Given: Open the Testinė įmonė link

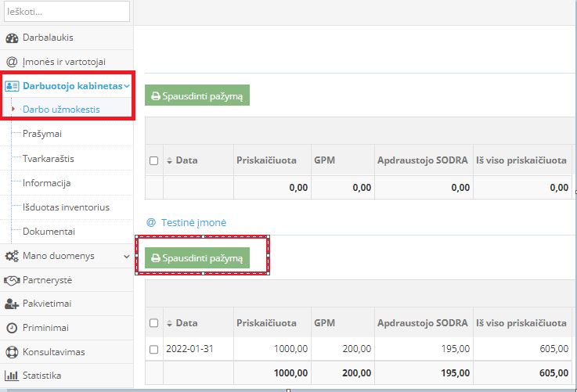Looking at the screenshot, I should coord(193,222).
